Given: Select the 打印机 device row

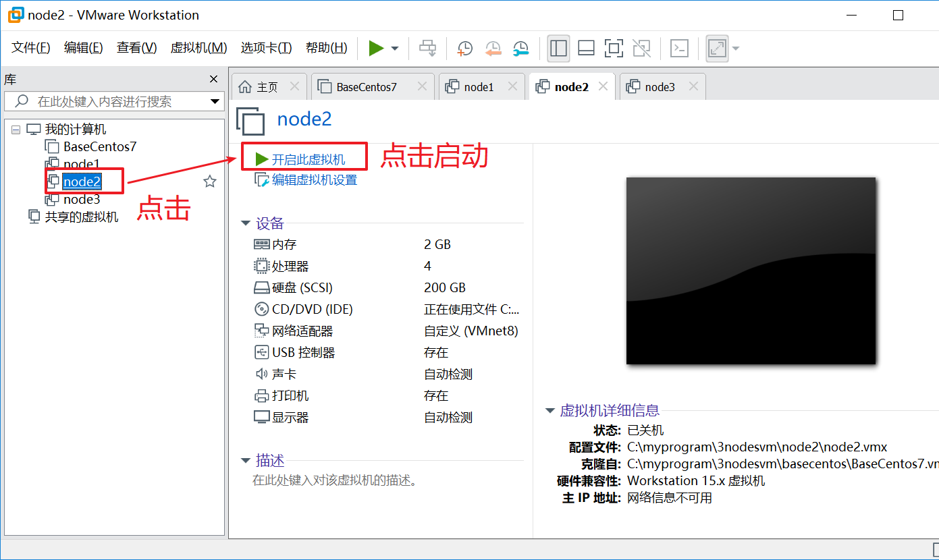Looking at the screenshot, I should pyautogui.click(x=387, y=395).
